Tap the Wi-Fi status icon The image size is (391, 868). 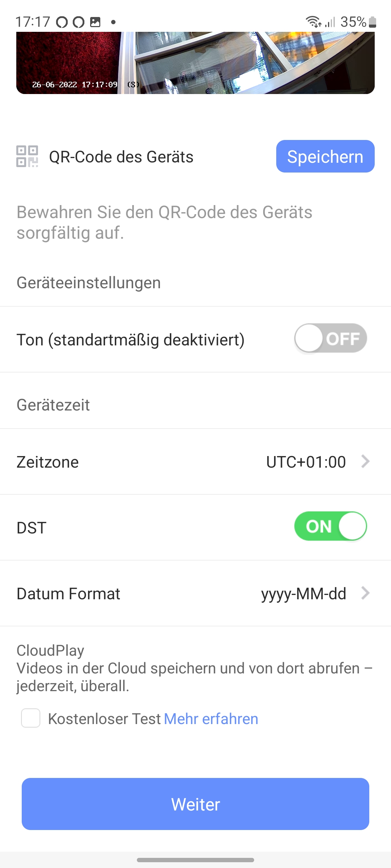[313, 22]
